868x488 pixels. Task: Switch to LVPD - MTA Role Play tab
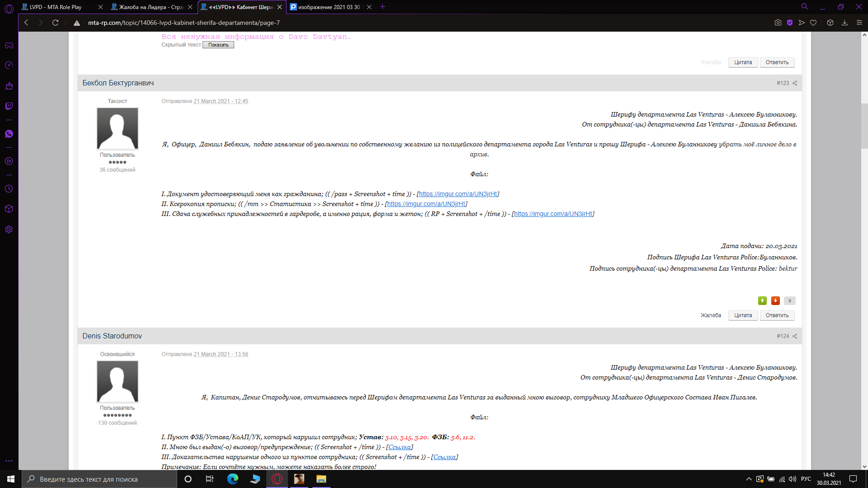(x=56, y=7)
